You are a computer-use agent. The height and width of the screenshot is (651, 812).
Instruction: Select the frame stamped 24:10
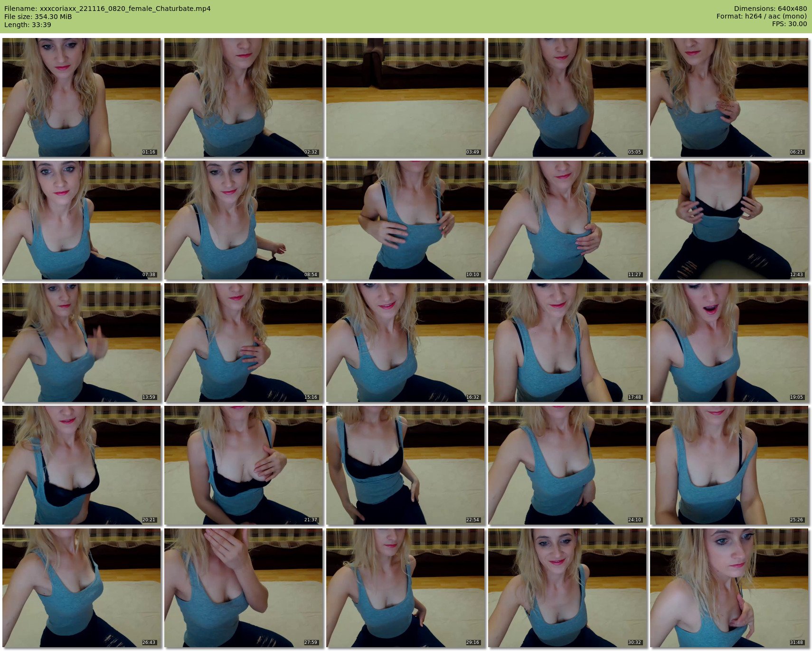pos(567,465)
